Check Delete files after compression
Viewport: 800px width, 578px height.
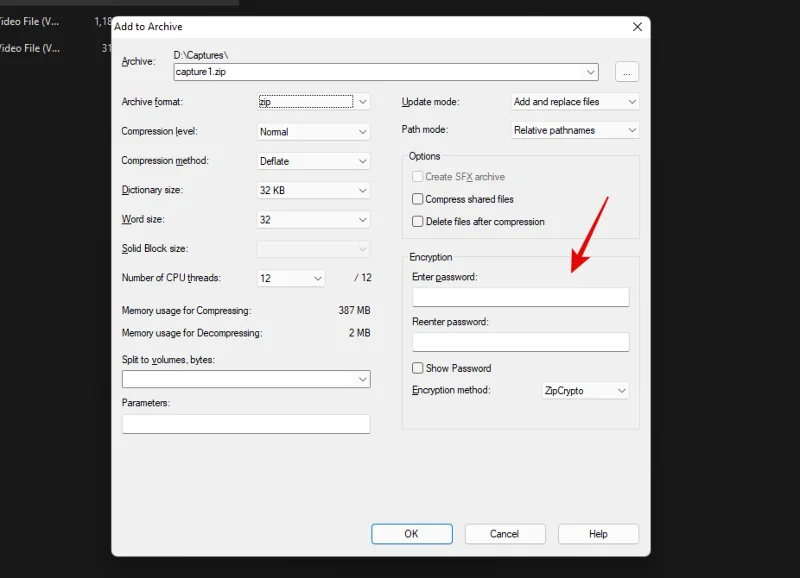[418, 221]
